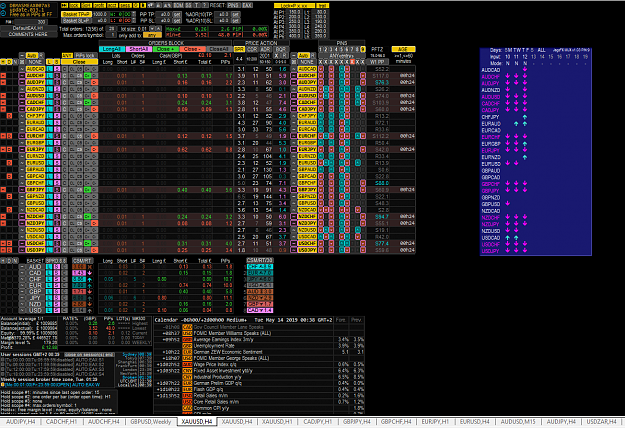
Task: Click the yellow Basket TP=P button
Action: coord(77,14)
